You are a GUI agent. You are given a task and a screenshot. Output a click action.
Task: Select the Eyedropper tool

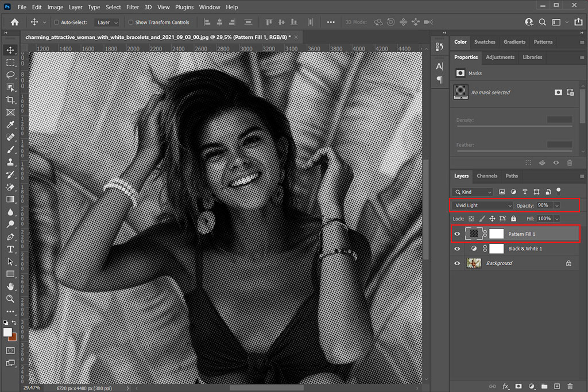point(10,125)
